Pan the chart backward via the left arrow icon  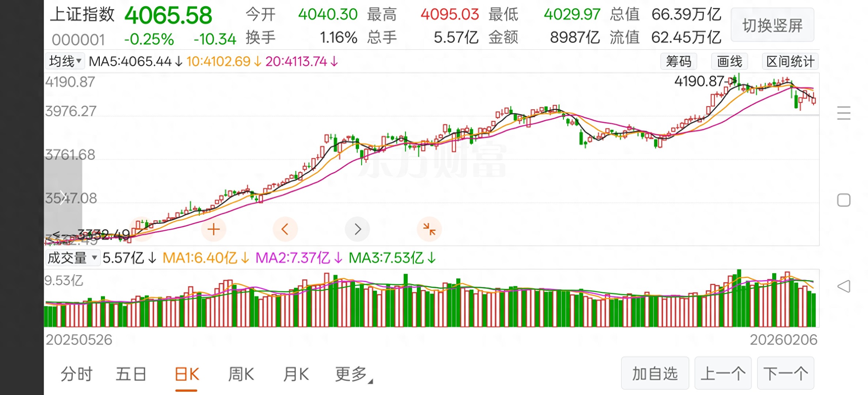285,229
